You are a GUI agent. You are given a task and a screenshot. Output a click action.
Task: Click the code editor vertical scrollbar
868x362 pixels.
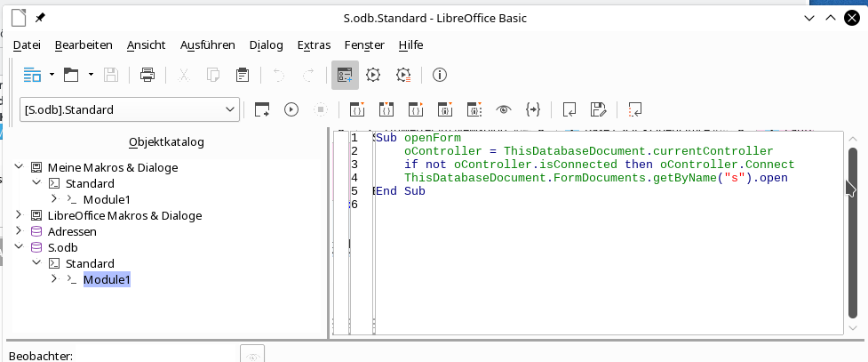pos(852,231)
